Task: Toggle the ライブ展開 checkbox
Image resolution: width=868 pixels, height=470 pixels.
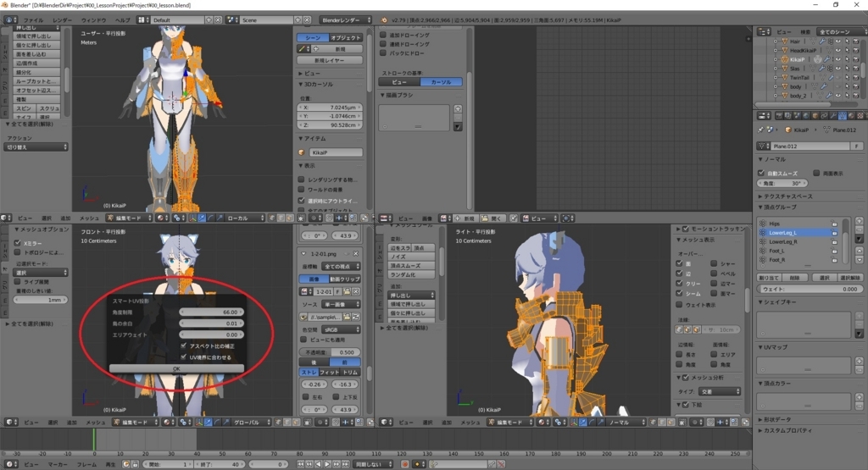Action: click(18, 281)
